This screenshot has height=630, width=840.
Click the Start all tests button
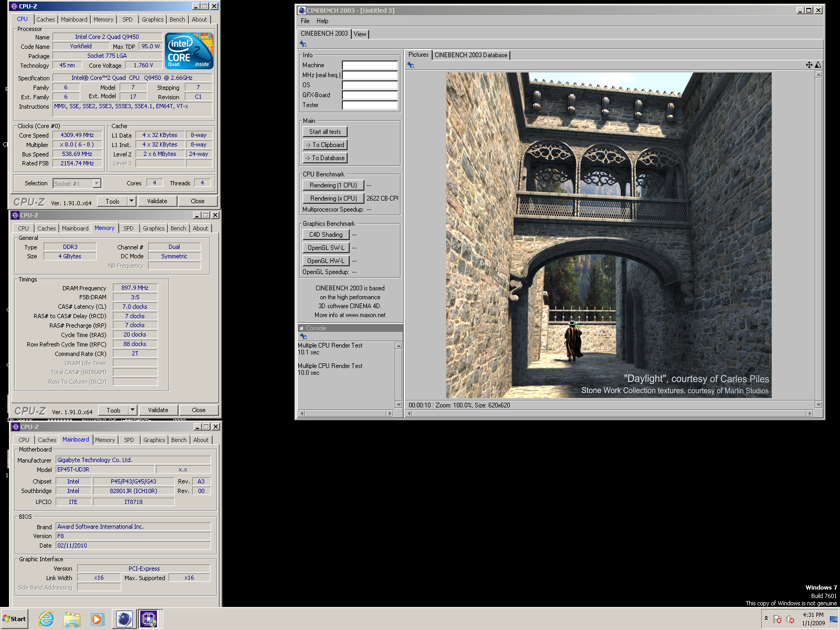click(x=325, y=132)
